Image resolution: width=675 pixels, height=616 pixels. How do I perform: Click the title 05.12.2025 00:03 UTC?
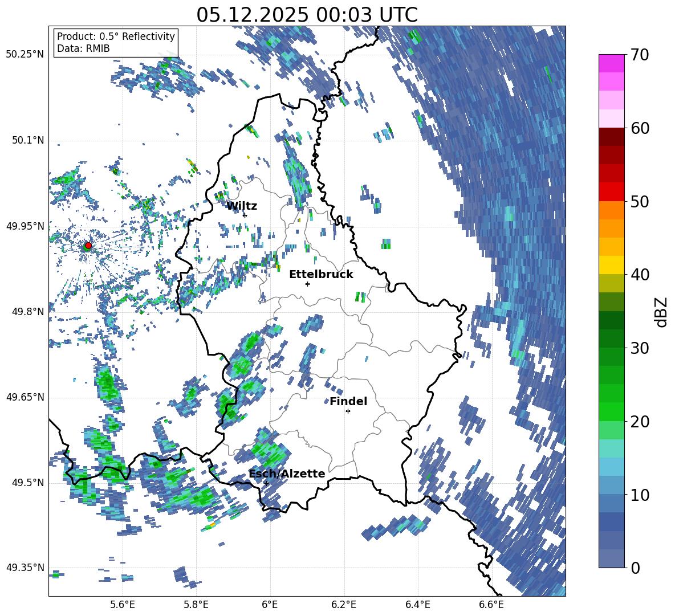[x=307, y=15]
